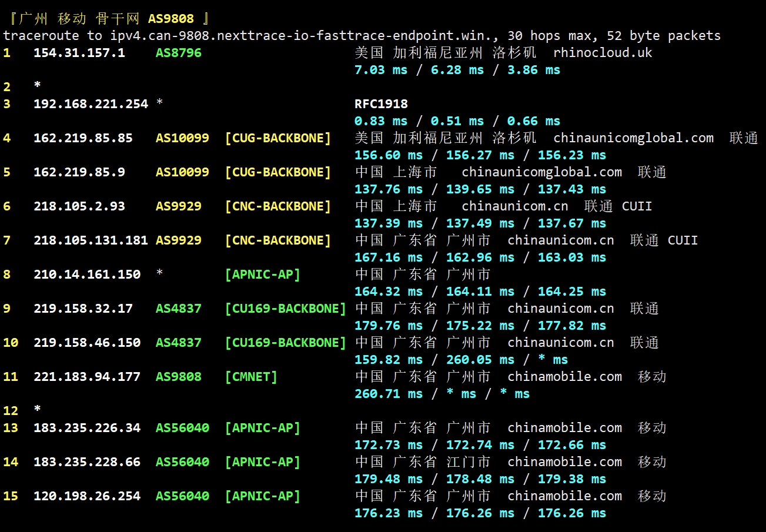This screenshot has width=766, height=532.
Task: Click the 江门市 location in hop 14
Action: [468, 462]
